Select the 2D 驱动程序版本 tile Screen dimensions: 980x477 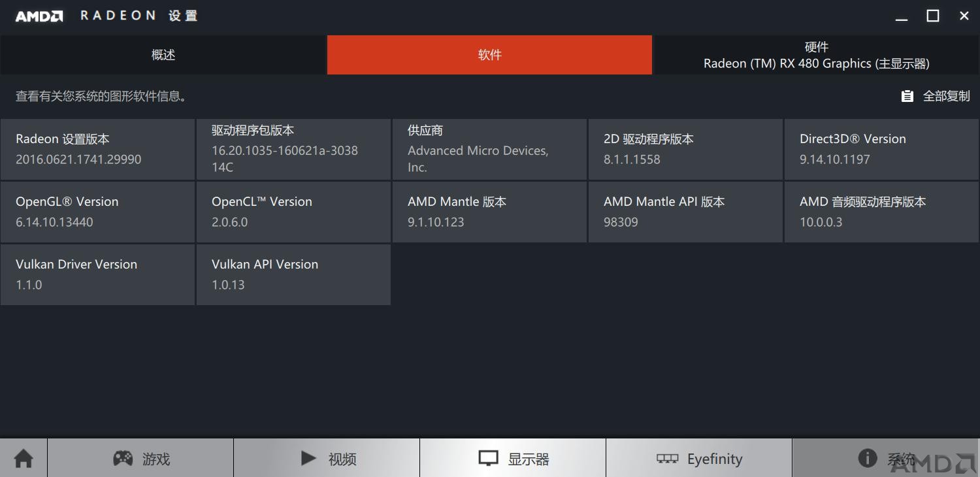685,149
